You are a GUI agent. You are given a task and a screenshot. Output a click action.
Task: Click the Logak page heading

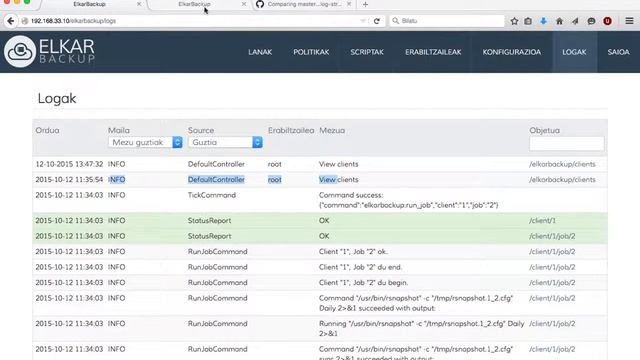coord(57,98)
